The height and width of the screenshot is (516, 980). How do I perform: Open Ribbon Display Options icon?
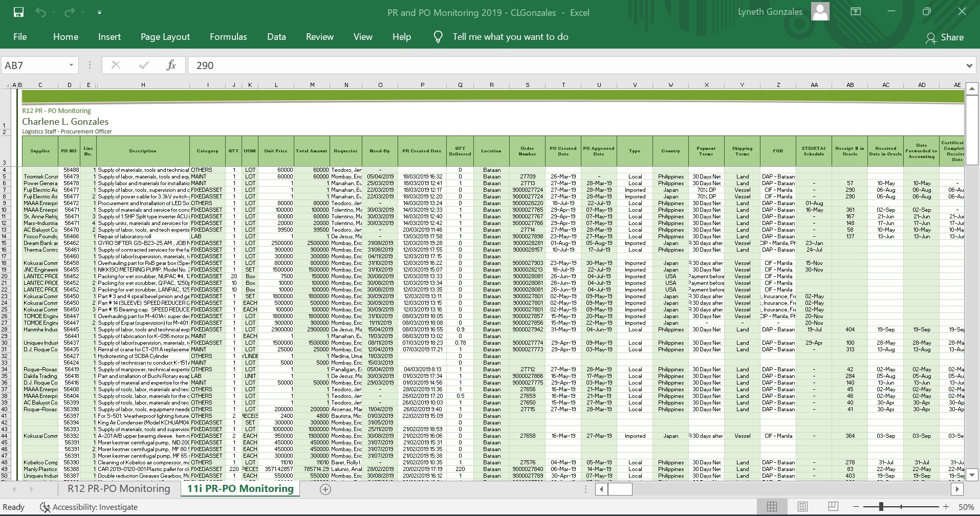click(856, 12)
